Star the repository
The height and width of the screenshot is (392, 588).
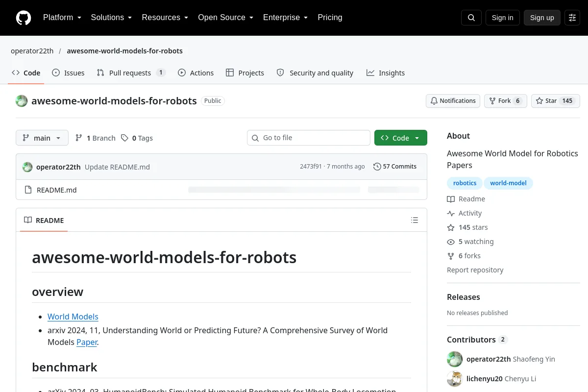556,101
